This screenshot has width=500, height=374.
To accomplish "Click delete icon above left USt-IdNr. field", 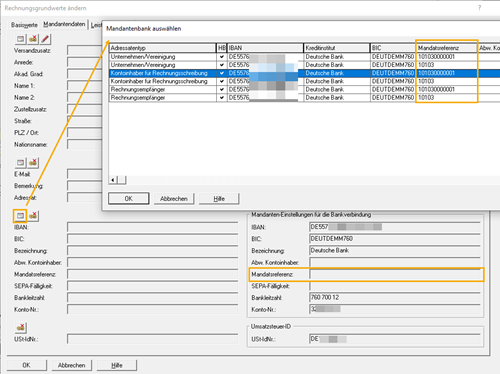I will [x=21, y=327].
